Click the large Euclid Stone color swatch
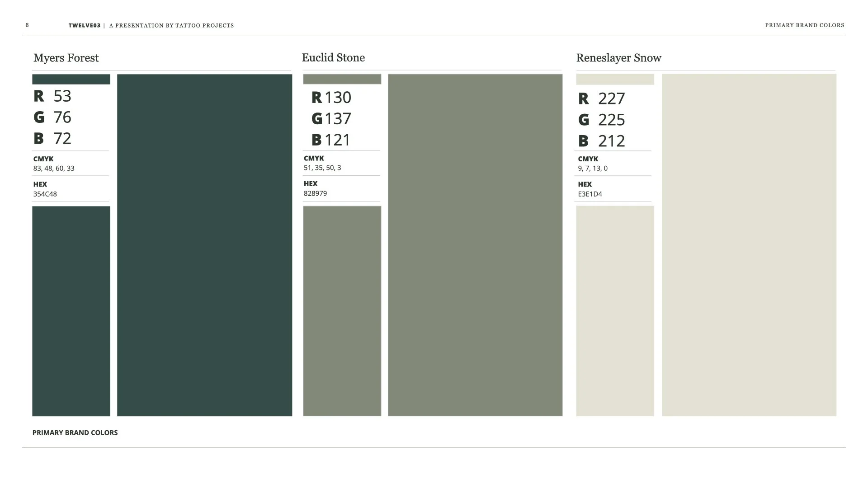This screenshot has height=488, width=868. click(x=475, y=245)
